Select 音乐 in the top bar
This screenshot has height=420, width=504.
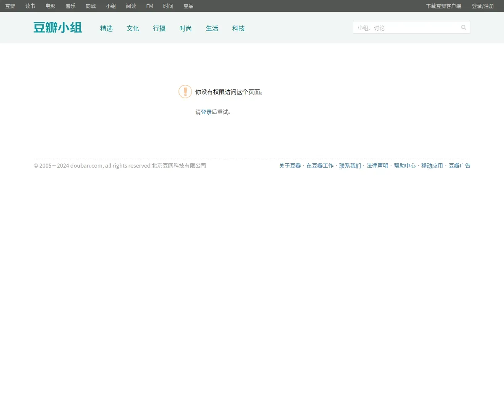(x=71, y=6)
